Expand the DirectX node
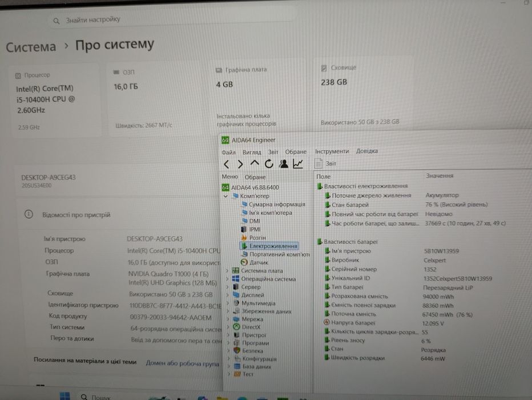This screenshot has width=532, height=400. click(228, 327)
